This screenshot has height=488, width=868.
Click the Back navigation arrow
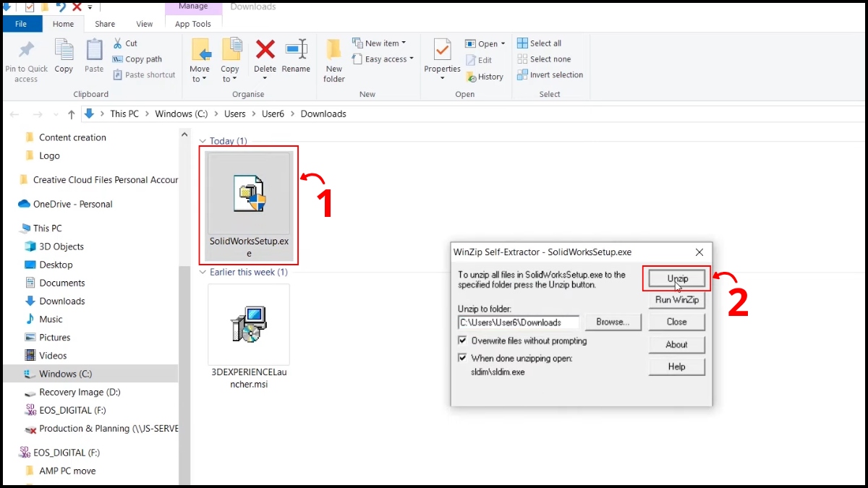coord(15,114)
